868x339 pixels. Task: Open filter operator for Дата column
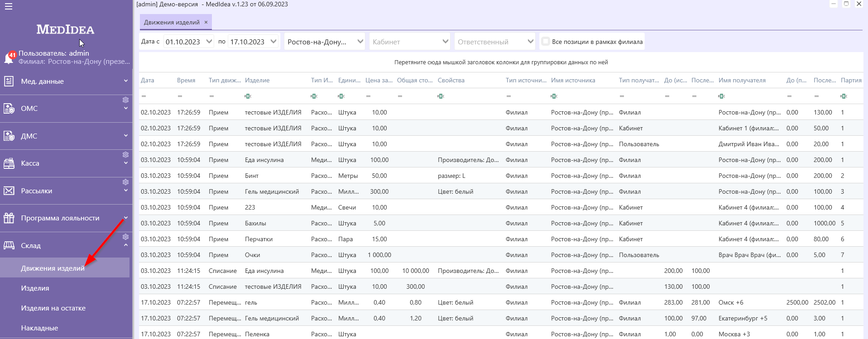coord(144,96)
